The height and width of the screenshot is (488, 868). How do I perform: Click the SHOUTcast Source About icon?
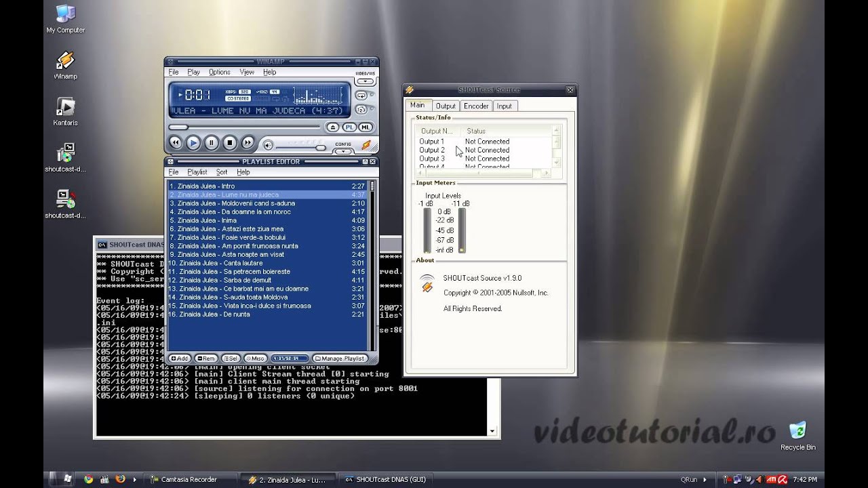[427, 283]
